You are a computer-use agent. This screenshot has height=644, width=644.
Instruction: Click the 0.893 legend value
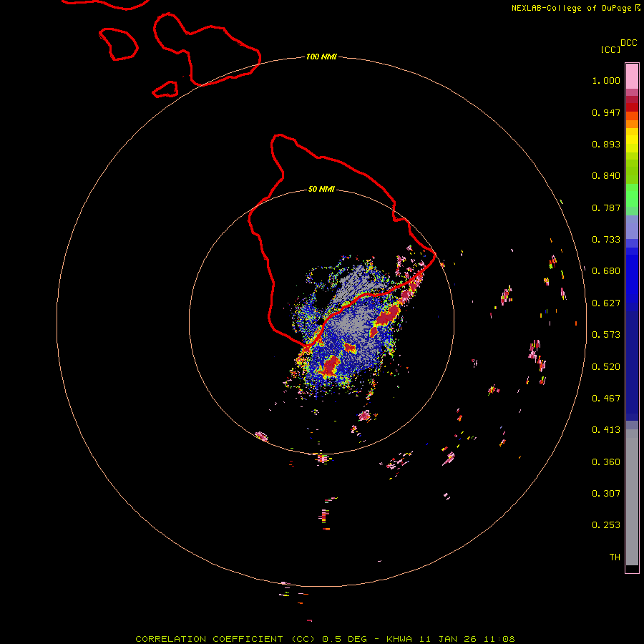pos(606,144)
